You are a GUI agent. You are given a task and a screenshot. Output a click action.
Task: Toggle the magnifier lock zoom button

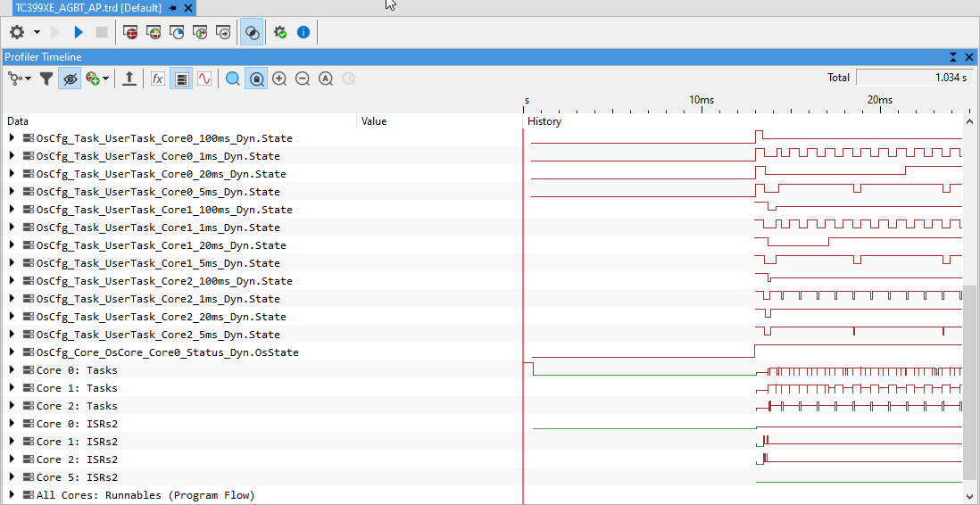coord(256,79)
